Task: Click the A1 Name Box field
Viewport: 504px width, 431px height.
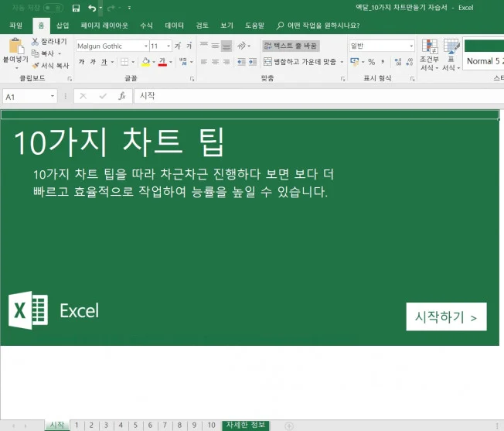Action: (x=26, y=97)
